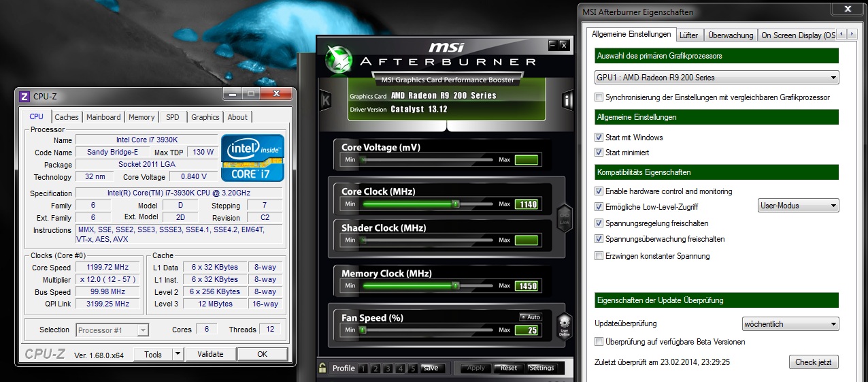Toggle the profile lock padlock icon
Image resolution: width=868 pixels, height=382 pixels.
pos(322,368)
